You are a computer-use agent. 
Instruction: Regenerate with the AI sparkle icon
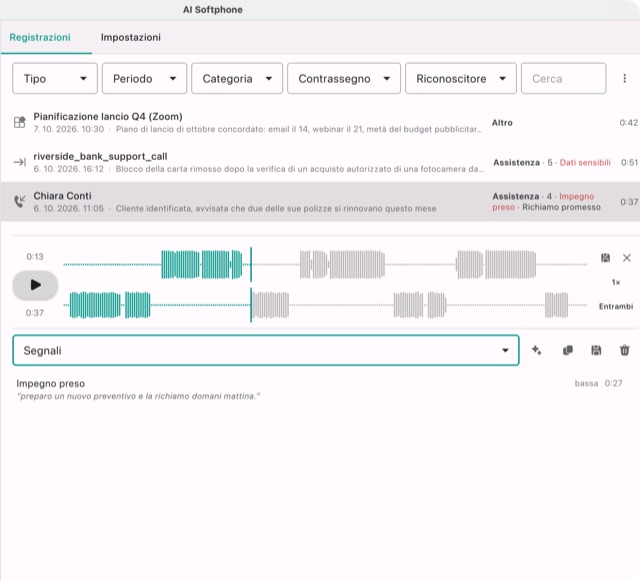click(x=537, y=350)
